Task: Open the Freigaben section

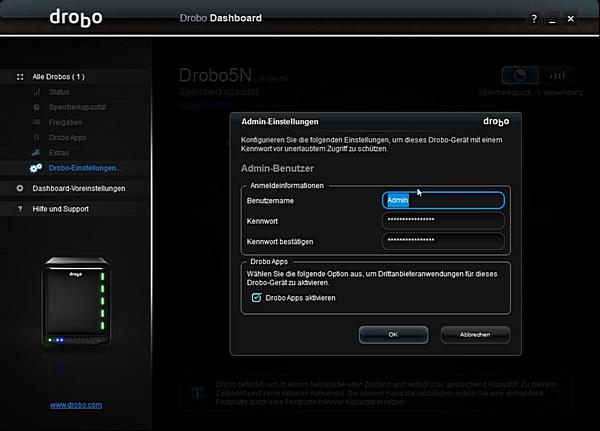Action: 65,122
